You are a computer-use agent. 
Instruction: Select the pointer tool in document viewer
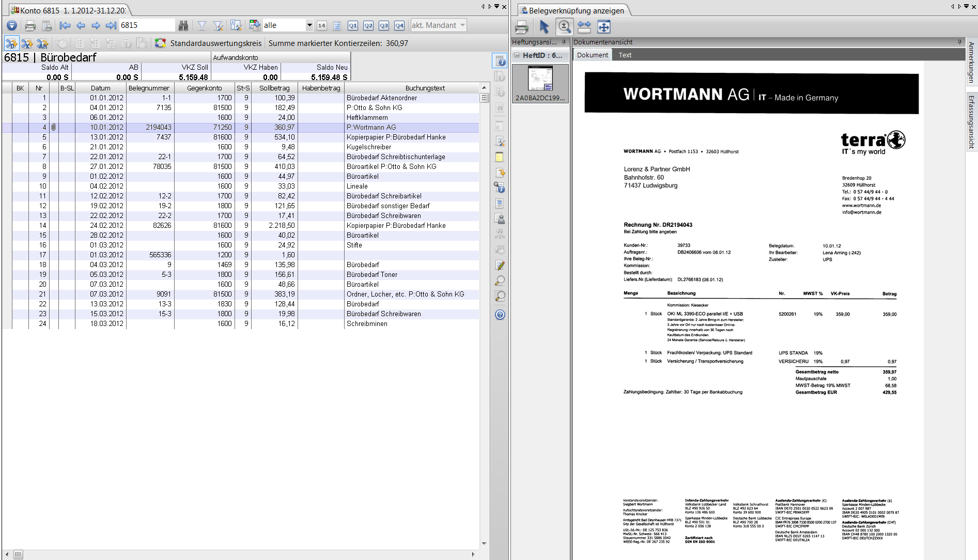(544, 27)
